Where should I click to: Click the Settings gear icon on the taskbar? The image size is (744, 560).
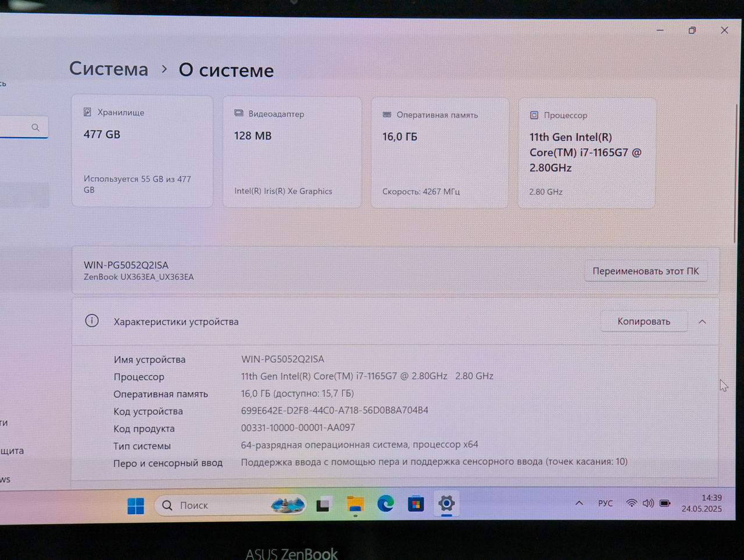446,504
